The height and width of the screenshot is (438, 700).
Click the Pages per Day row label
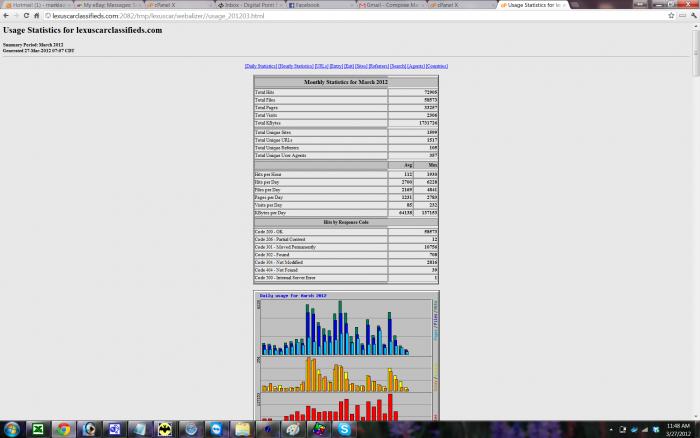269,197
